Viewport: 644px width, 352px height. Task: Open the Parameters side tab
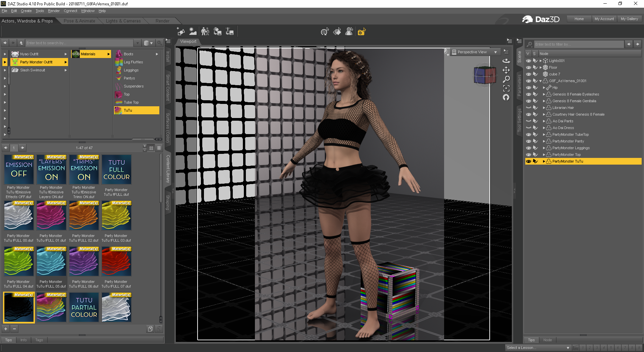pos(519,85)
